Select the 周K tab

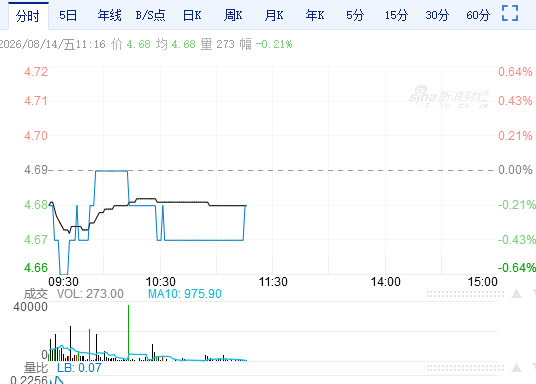pyautogui.click(x=233, y=15)
